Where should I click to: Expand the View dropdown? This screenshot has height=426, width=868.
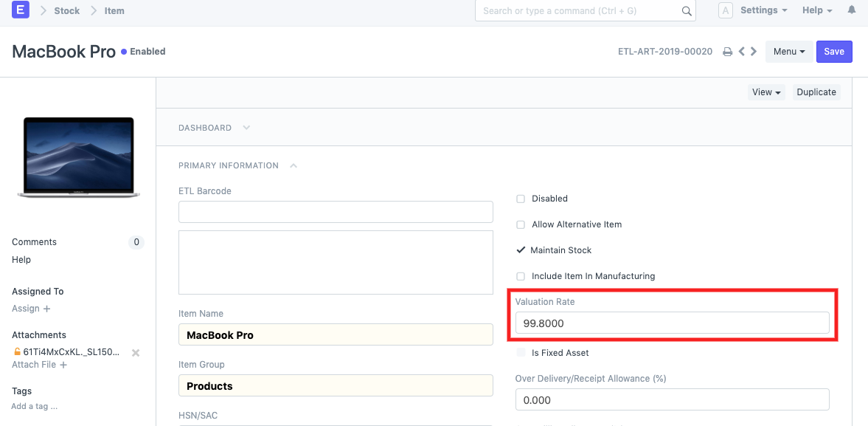pyautogui.click(x=767, y=92)
